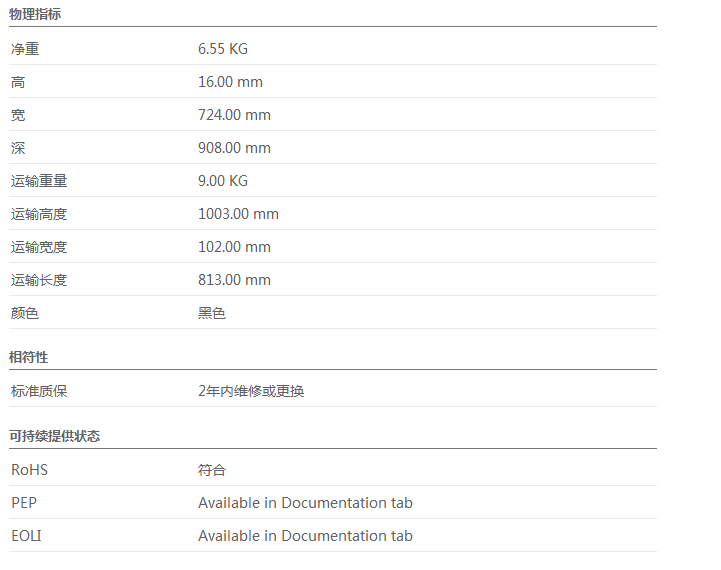The image size is (721, 570).
Task: Select the 净重 value 6.55 KG
Action: click(x=223, y=49)
